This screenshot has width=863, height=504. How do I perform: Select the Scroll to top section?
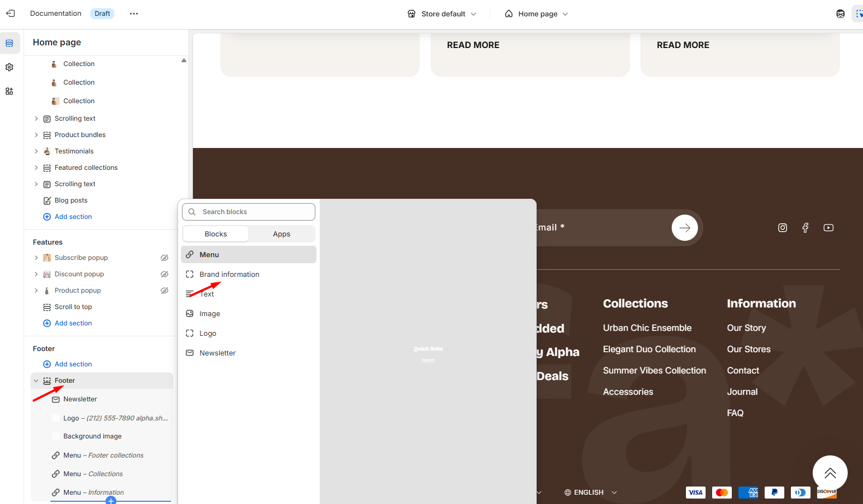(x=73, y=307)
